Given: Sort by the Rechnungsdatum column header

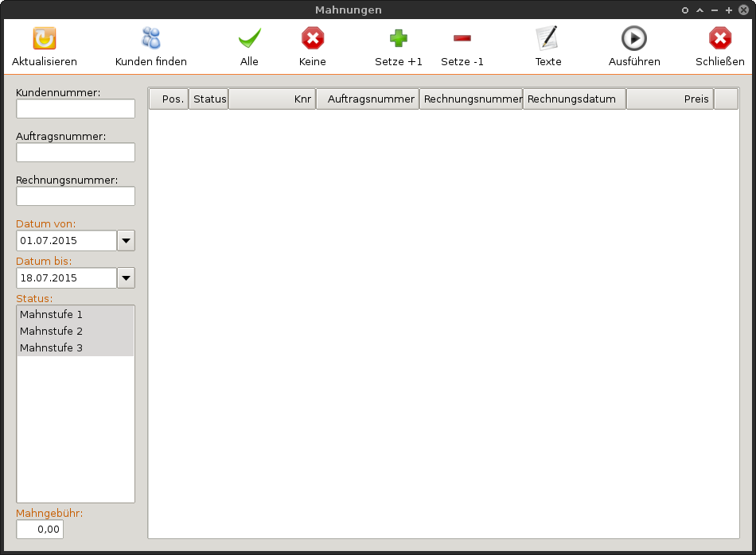Looking at the screenshot, I should pos(574,99).
